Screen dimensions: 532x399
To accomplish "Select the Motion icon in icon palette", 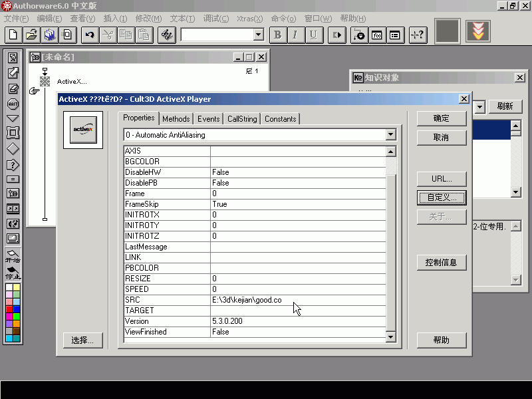I will click(x=13, y=72).
